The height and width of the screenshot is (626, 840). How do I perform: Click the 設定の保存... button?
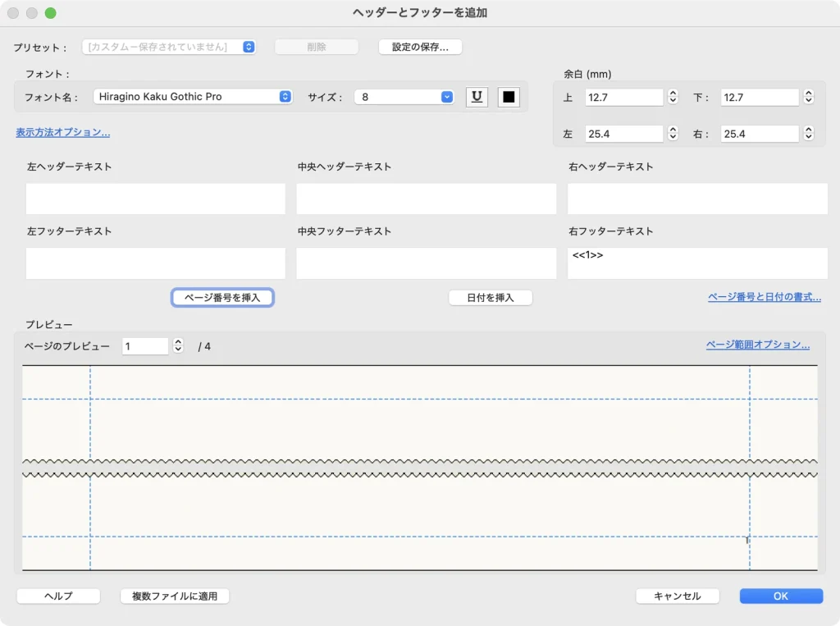coord(420,47)
